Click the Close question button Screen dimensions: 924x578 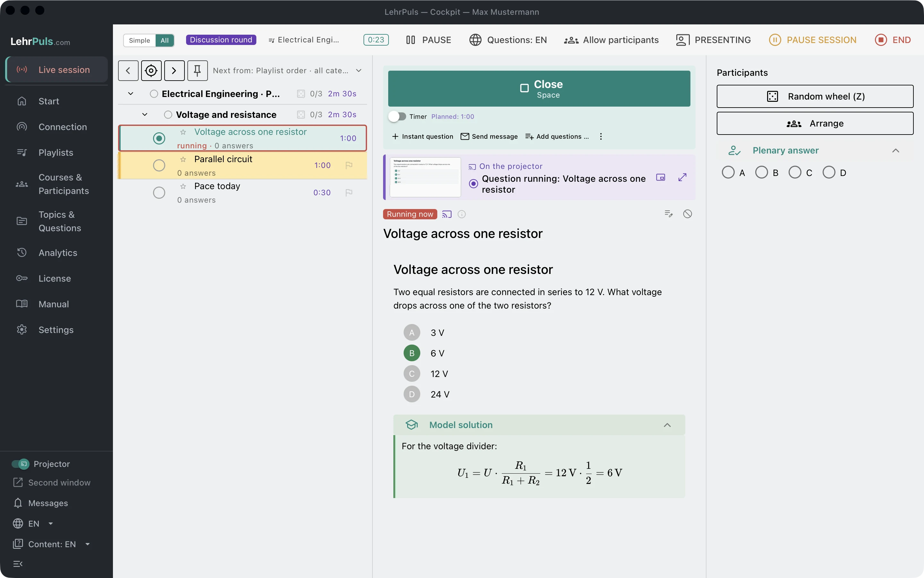[x=539, y=88]
